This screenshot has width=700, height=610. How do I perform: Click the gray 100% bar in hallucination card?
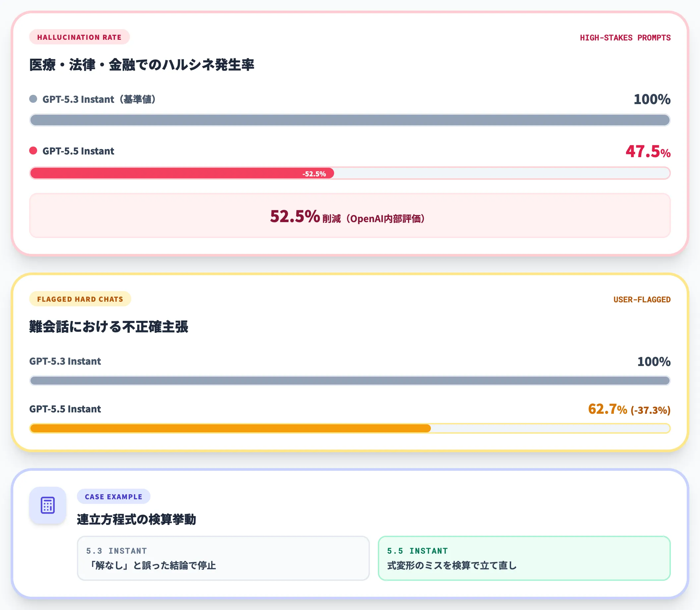[x=350, y=120]
